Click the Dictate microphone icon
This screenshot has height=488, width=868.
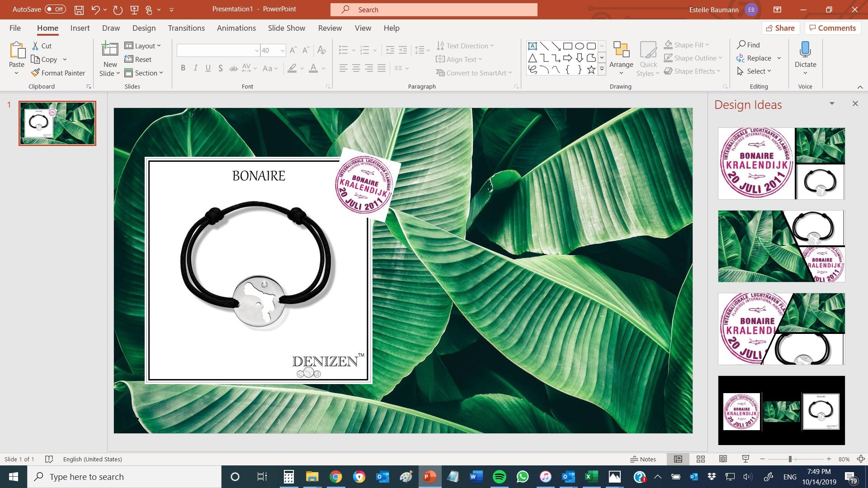(x=805, y=50)
